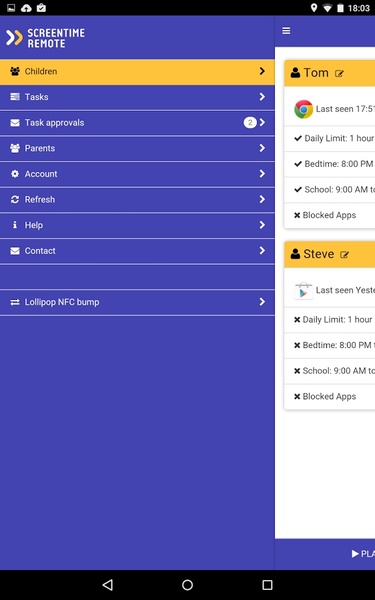Image resolution: width=375 pixels, height=600 pixels.
Task: Tap the Task approvals count badge
Action: 250,123
